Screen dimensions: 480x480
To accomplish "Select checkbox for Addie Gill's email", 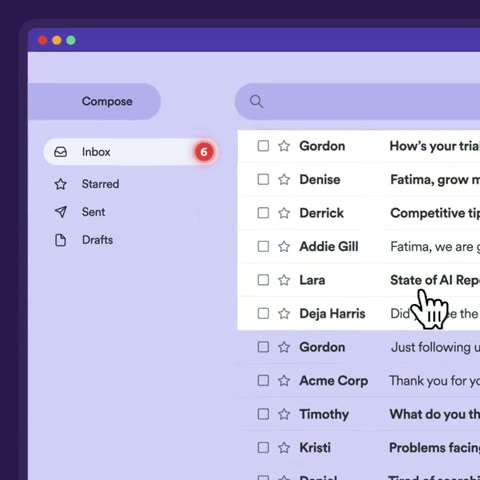I will 263,247.
